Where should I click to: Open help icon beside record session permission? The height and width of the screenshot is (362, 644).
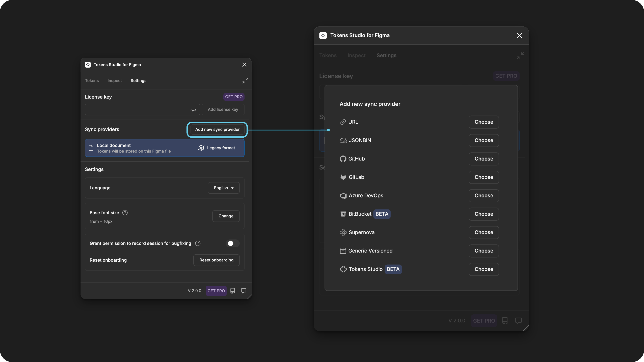(x=198, y=243)
